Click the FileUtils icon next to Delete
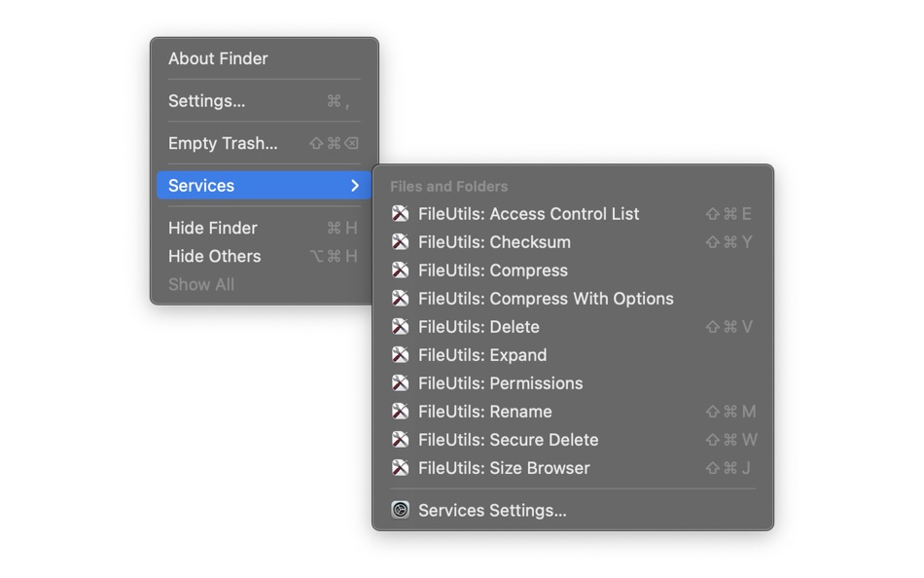Image resolution: width=924 pixels, height=578 pixels. (x=400, y=327)
